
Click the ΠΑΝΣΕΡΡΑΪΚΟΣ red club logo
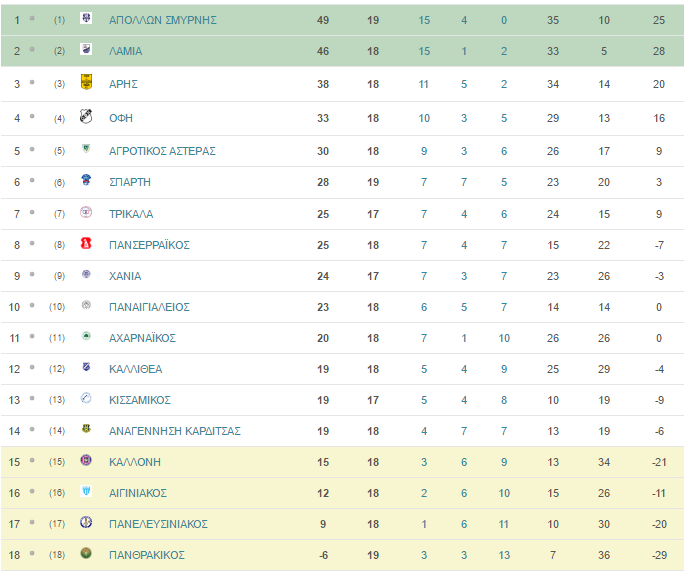tap(86, 243)
